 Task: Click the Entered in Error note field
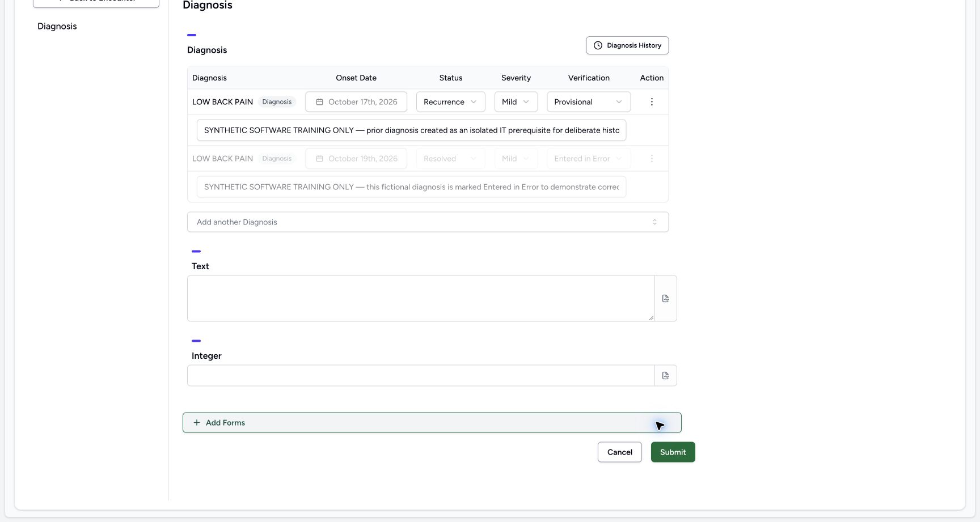[x=411, y=187]
